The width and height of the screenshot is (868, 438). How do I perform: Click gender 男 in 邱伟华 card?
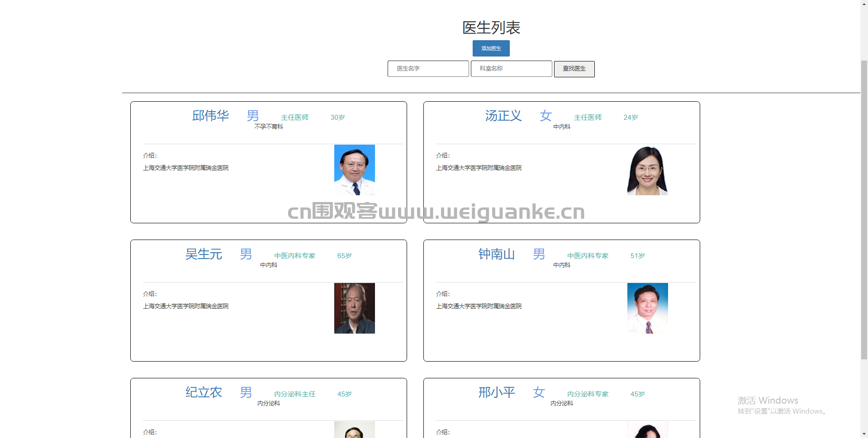coord(253,116)
